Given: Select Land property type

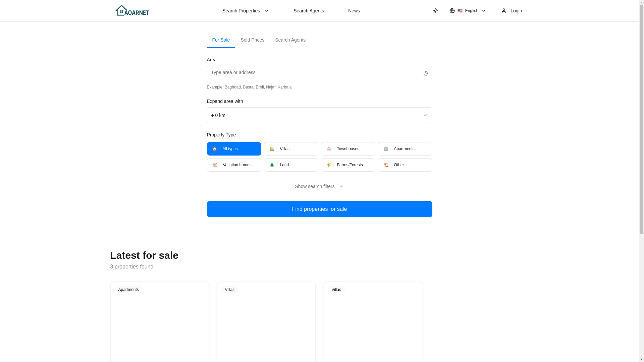Looking at the screenshot, I should 291,165.
